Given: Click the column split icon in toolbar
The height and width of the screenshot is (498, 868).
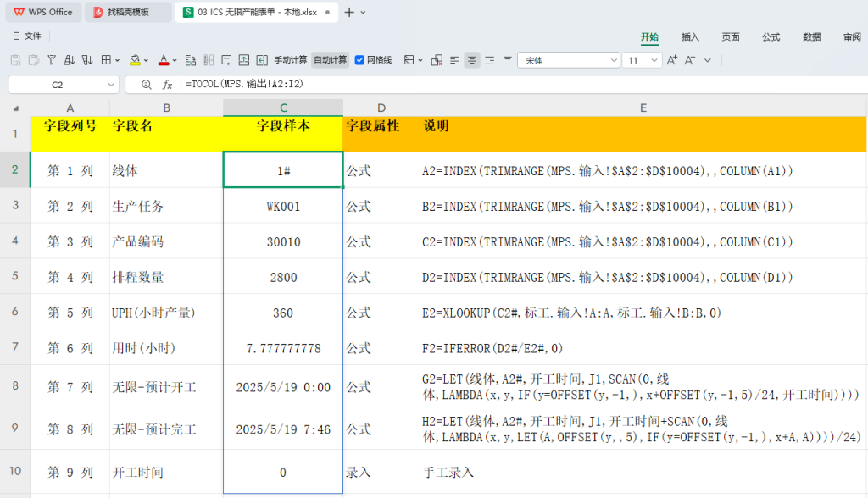Looking at the screenshot, I should click(209, 60).
